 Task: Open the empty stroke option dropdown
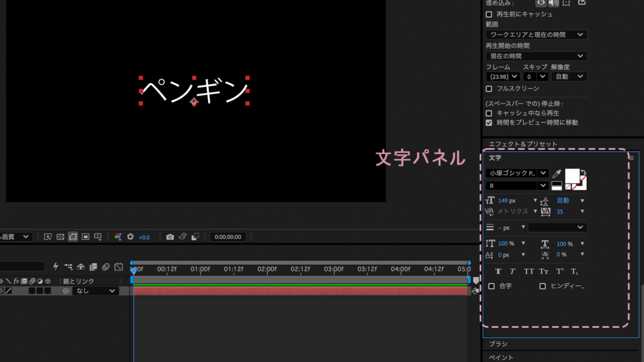coord(558,228)
